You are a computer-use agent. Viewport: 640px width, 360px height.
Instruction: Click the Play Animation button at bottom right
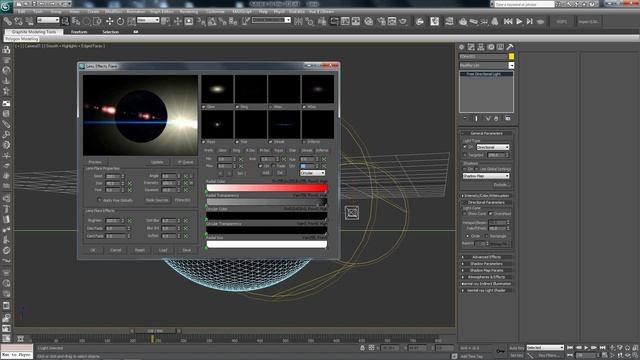click(586, 348)
